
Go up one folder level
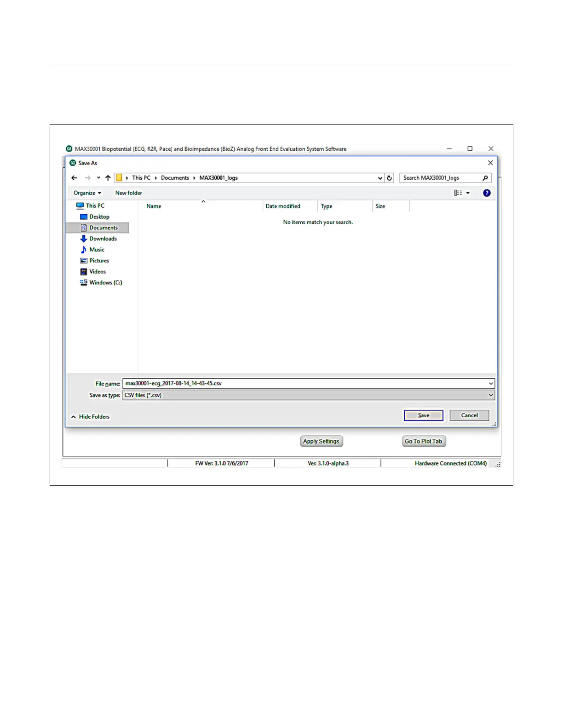[108, 178]
